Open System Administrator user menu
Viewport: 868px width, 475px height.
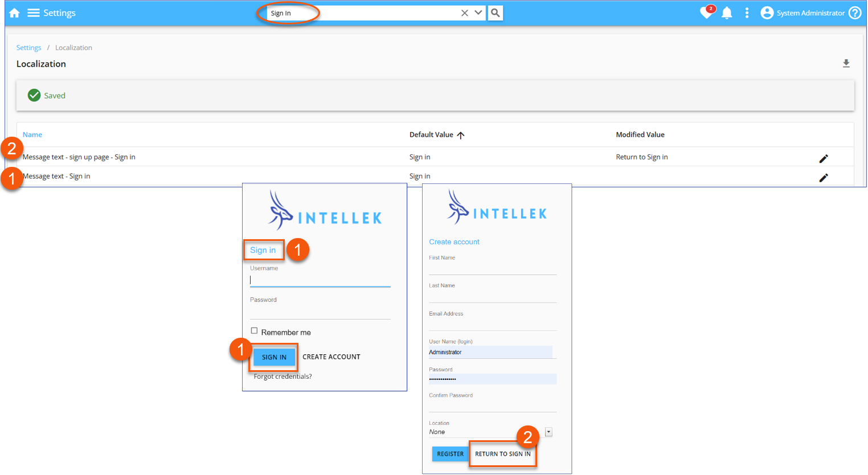[x=803, y=13]
